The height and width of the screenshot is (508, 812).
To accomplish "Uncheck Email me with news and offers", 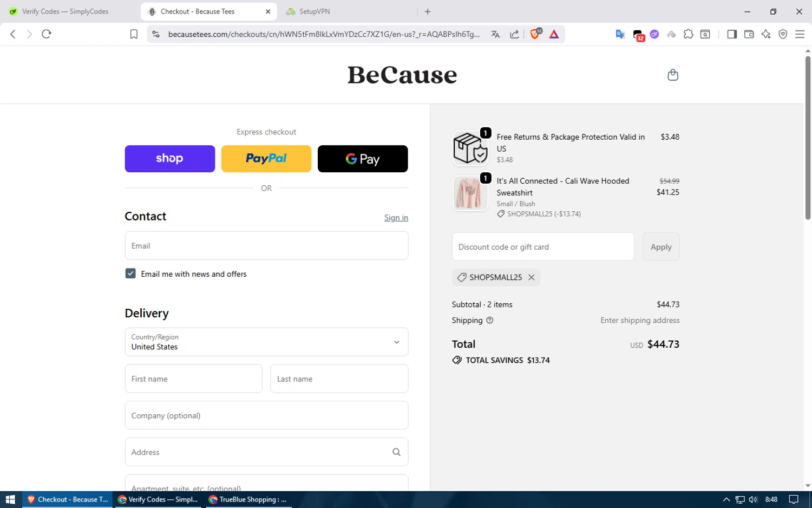I will click(x=130, y=273).
